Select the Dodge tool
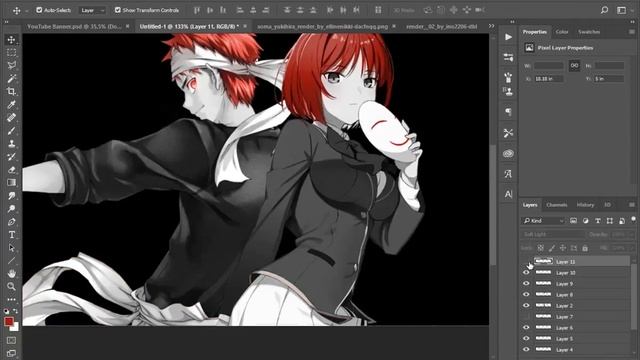This screenshot has width=640, height=360. pyautogui.click(x=11, y=209)
